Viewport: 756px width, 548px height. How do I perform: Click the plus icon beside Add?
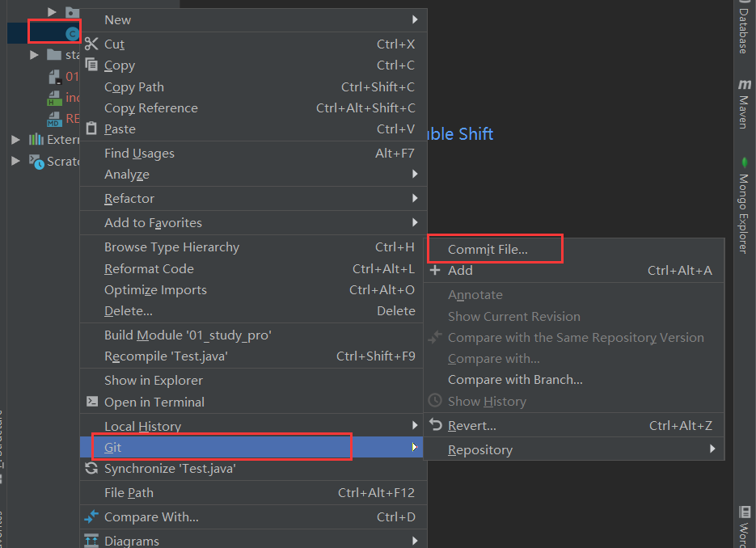(x=435, y=270)
